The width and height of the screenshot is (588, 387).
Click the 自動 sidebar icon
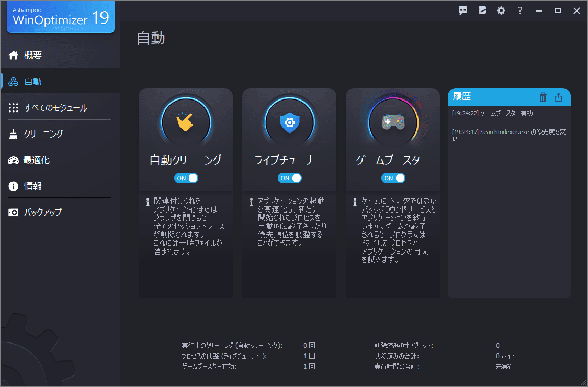[14, 82]
